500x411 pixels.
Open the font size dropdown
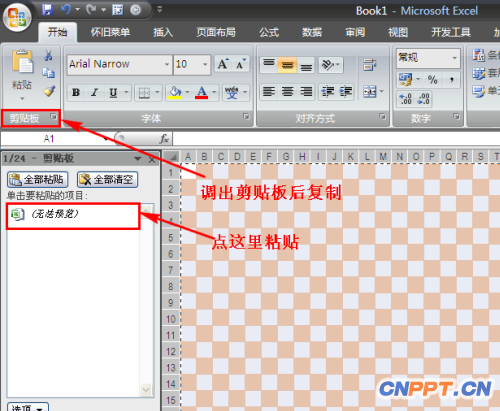(205, 64)
